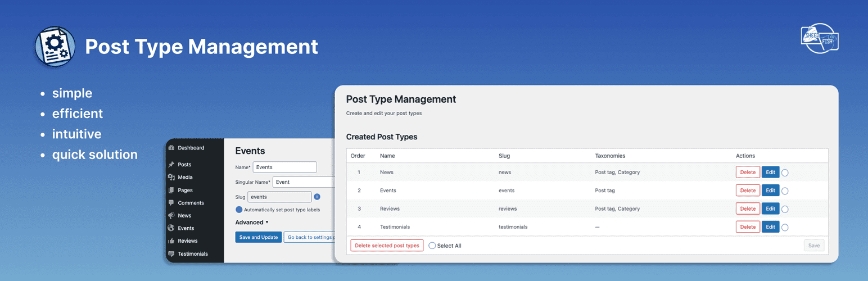Click the Post Type Management plugin logo
The height and width of the screenshot is (281, 868).
click(x=55, y=47)
